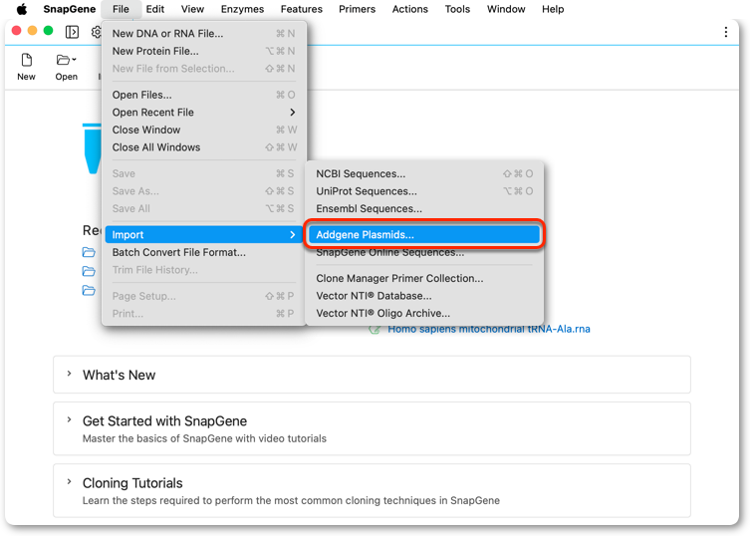
Task: Open the Edit menu
Action: (154, 9)
